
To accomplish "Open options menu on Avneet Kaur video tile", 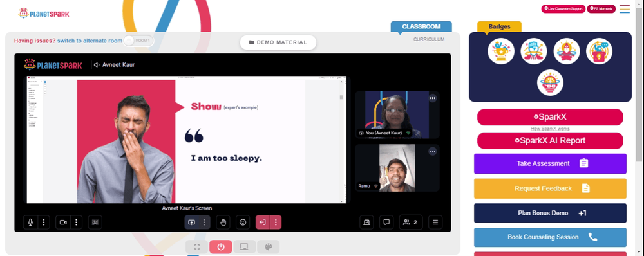I will coord(433,98).
